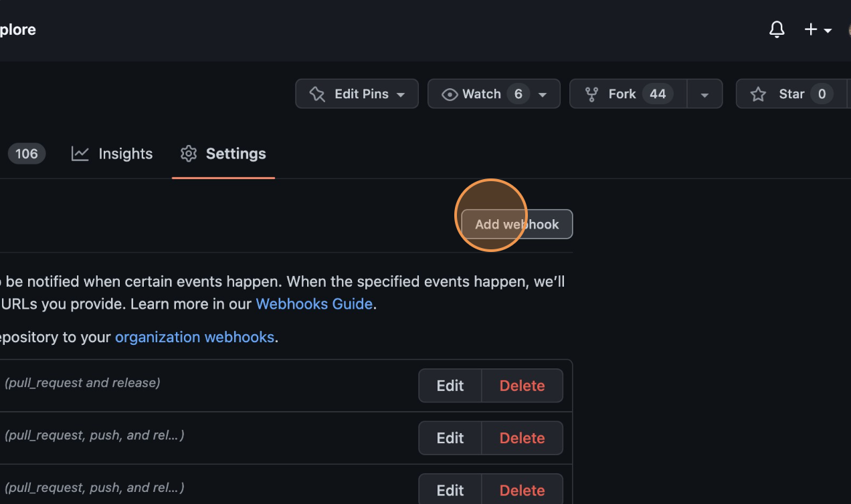This screenshot has width=851, height=504.
Task: Switch to the Insights tab
Action: click(x=125, y=154)
